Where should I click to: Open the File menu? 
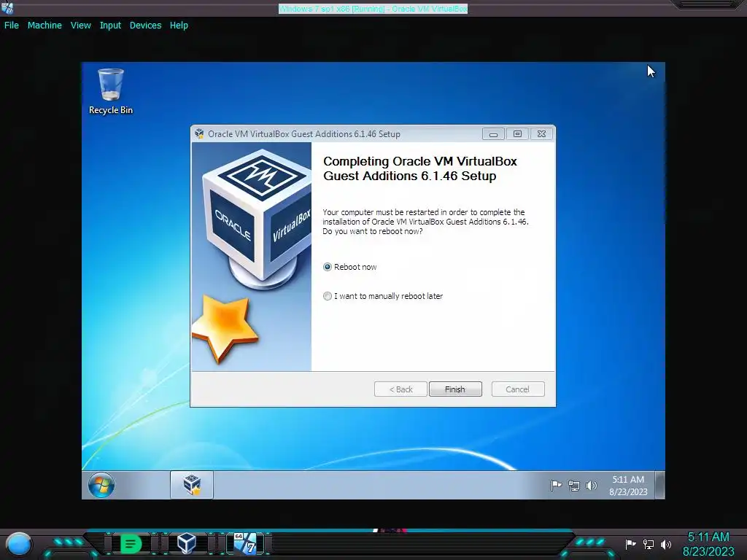(12, 26)
